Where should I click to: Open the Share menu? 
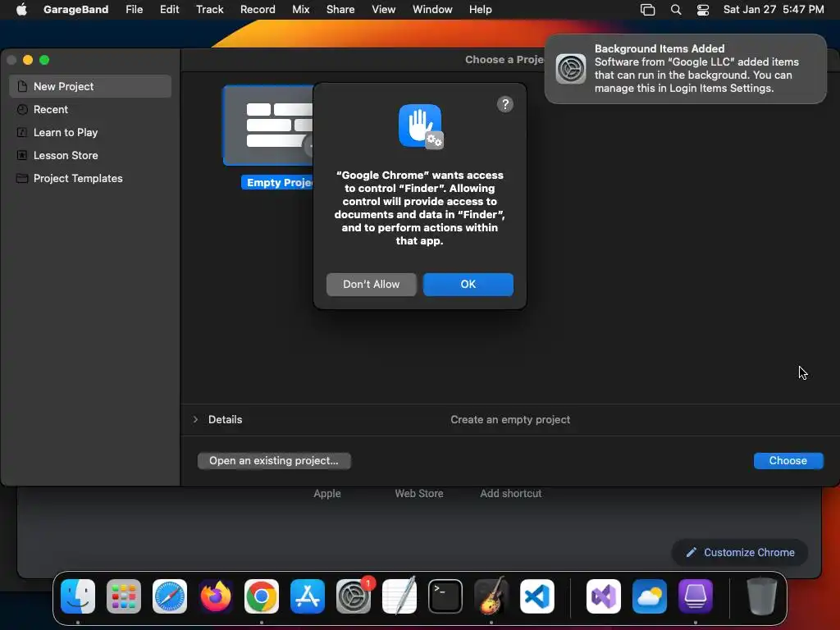[340, 10]
